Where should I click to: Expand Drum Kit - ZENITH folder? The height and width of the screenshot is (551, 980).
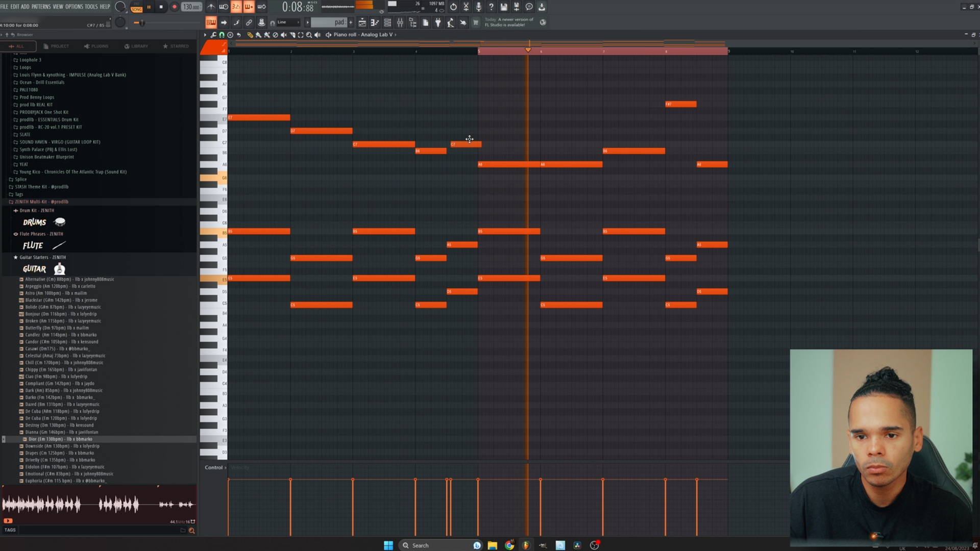[x=37, y=210]
